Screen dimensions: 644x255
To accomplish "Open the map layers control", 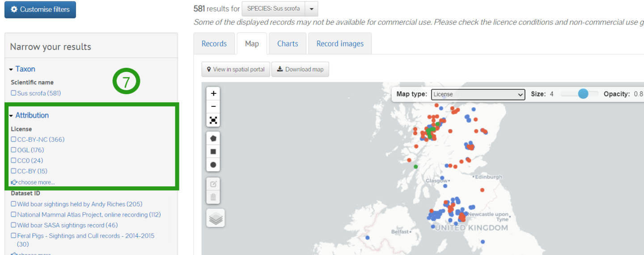I will (216, 218).
